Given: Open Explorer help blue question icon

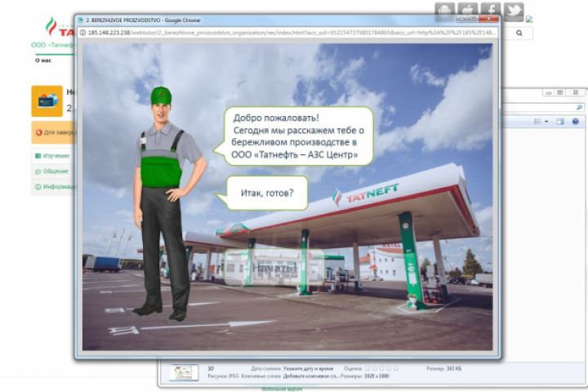Looking at the screenshot, I should [x=576, y=122].
